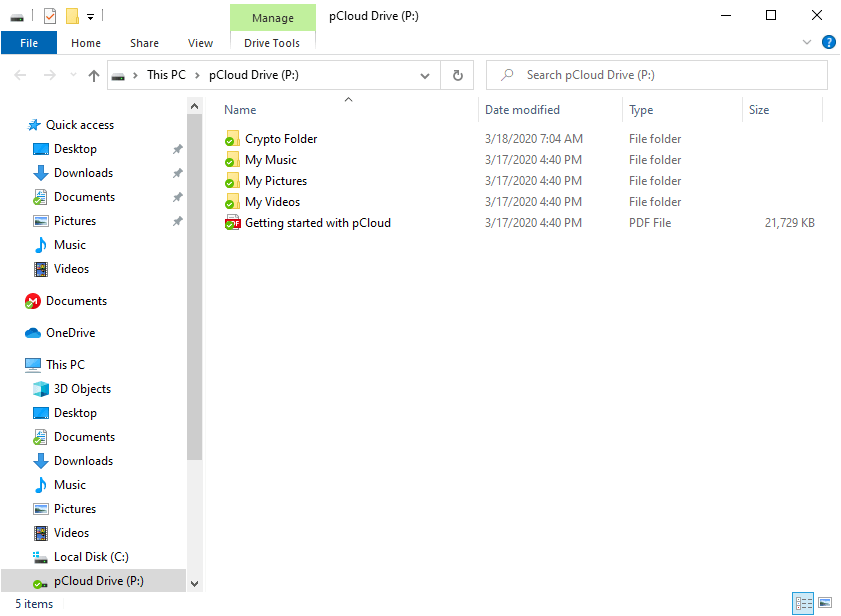This screenshot has width=841, height=616.
Task: Switch to the View ribbon tab
Action: point(201,43)
